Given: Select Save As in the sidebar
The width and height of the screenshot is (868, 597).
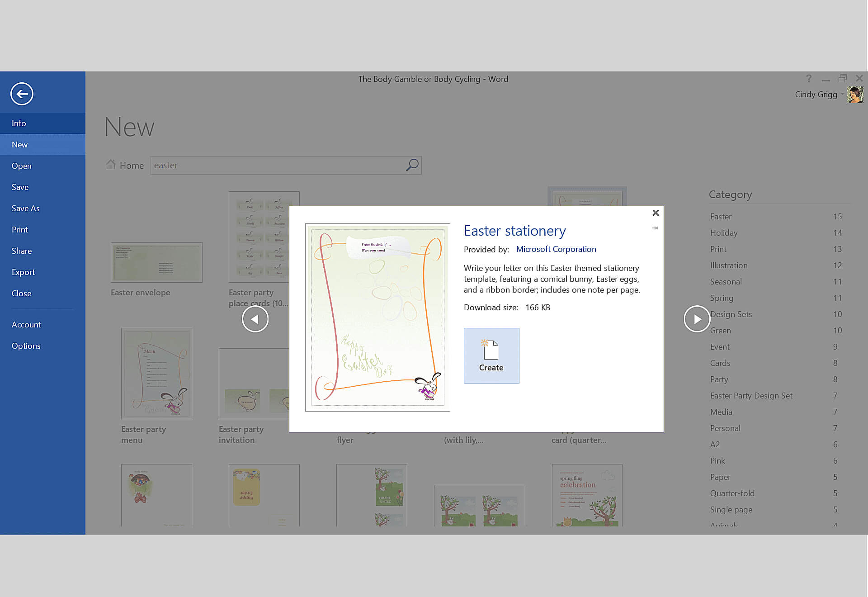Looking at the screenshot, I should point(25,208).
